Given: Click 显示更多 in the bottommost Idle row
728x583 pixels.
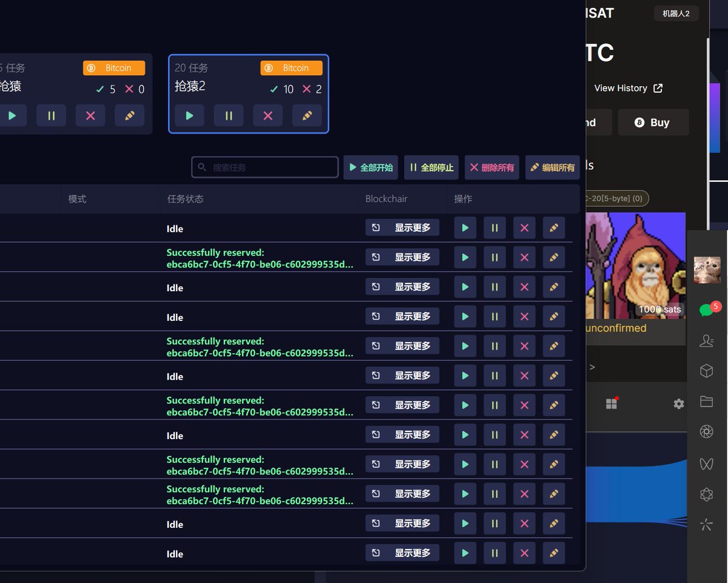Looking at the screenshot, I should tap(402, 553).
